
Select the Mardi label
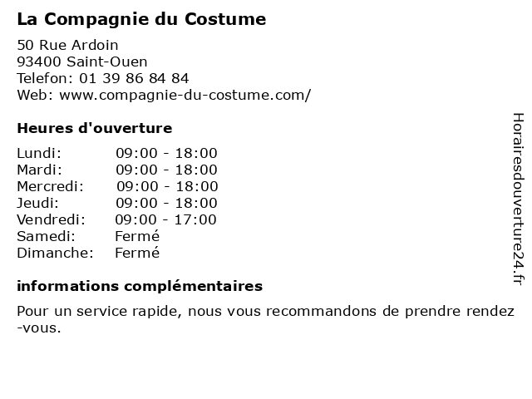[x=39, y=170]
